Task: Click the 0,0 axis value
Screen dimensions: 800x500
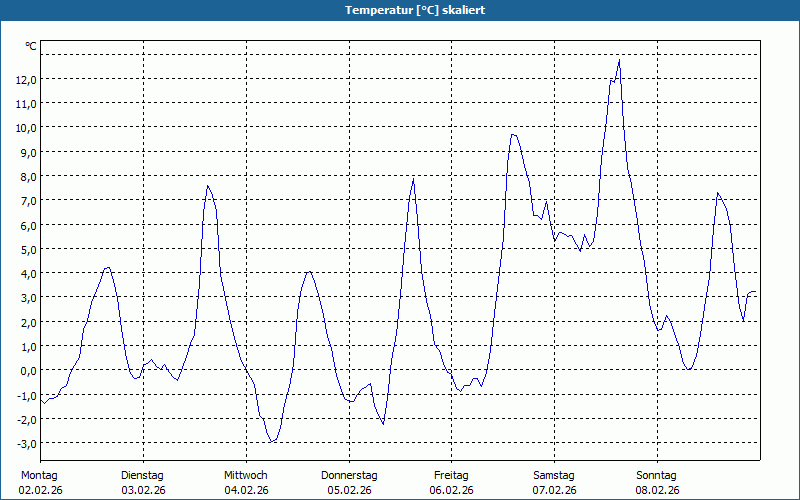Action: [x=29, y=370]
